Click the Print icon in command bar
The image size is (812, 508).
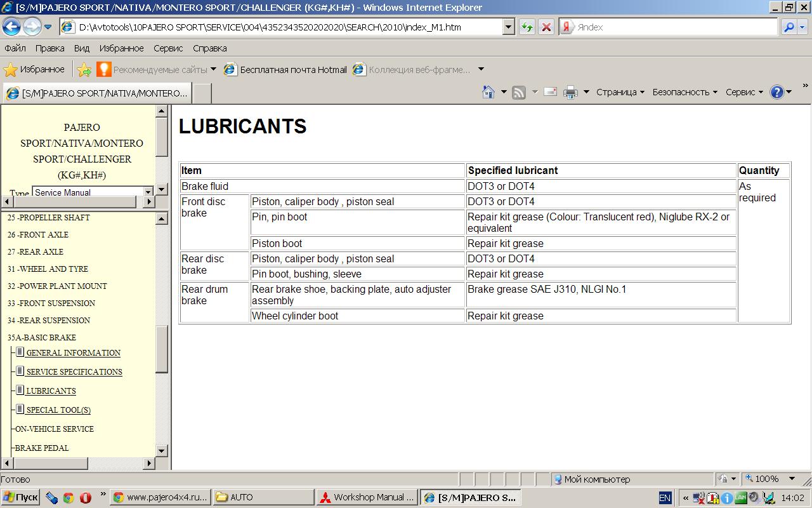tap(570, 92)
